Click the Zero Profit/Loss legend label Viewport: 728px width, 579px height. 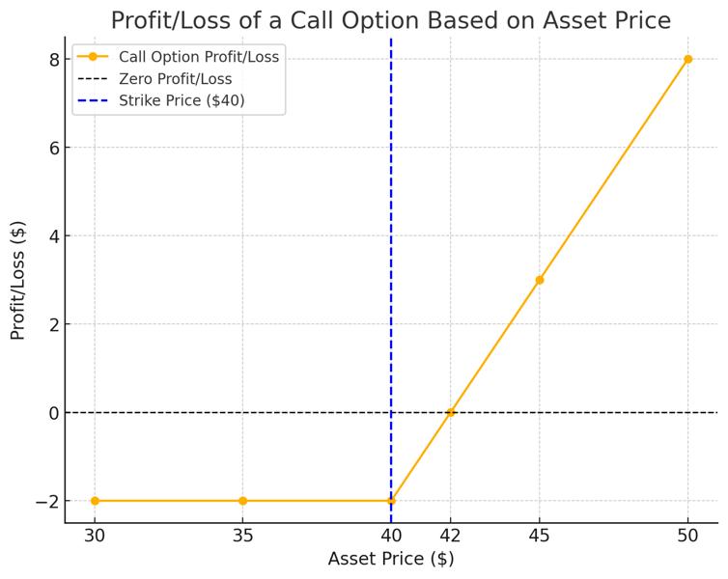[175, 78]
